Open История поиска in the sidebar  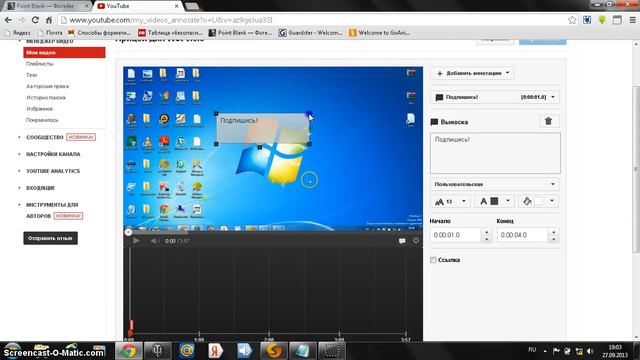coord(46,98)
